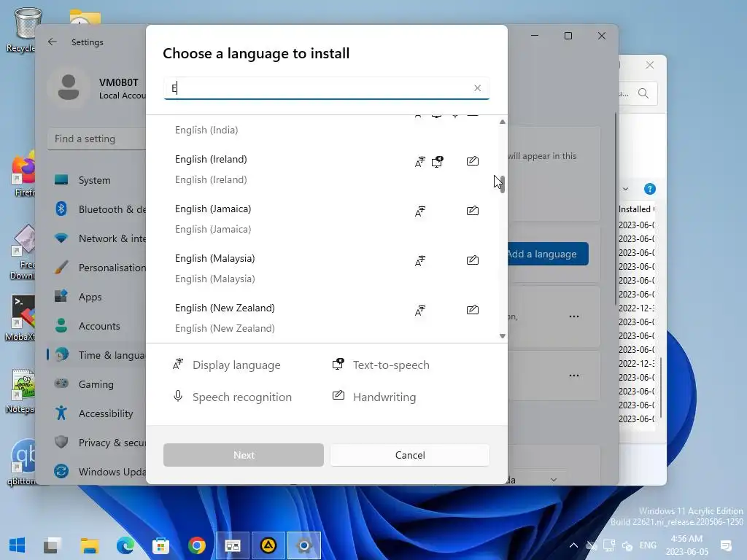747x560 pixels.
Task: Click Handwriting legend icon
Action: click(x=338, y=395)
